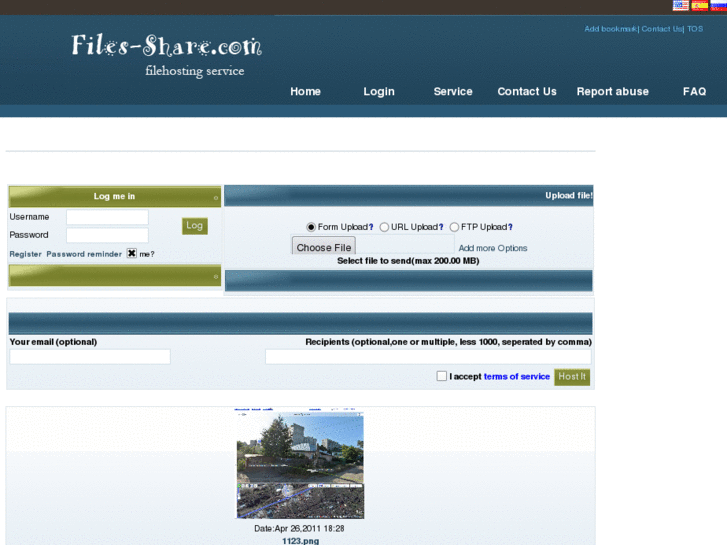
Task: Click the Recipients input field
Action: pyautogui.click(x=428, y=357)
